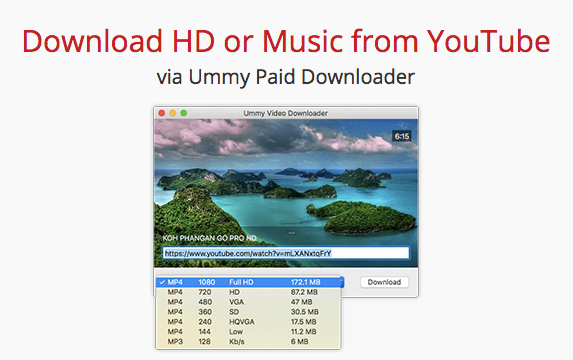573x360 pixels.
Task: Click the Download button
Action: click(x=384, y=282)
